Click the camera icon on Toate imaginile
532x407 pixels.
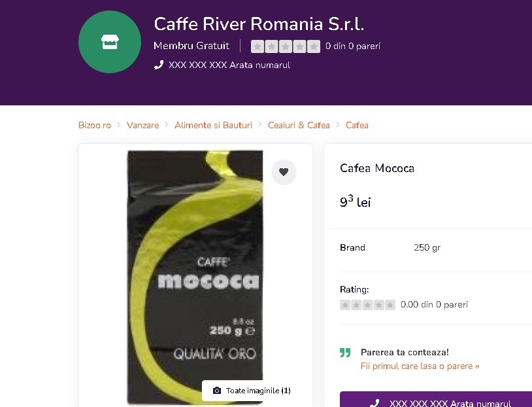point(217,391)
